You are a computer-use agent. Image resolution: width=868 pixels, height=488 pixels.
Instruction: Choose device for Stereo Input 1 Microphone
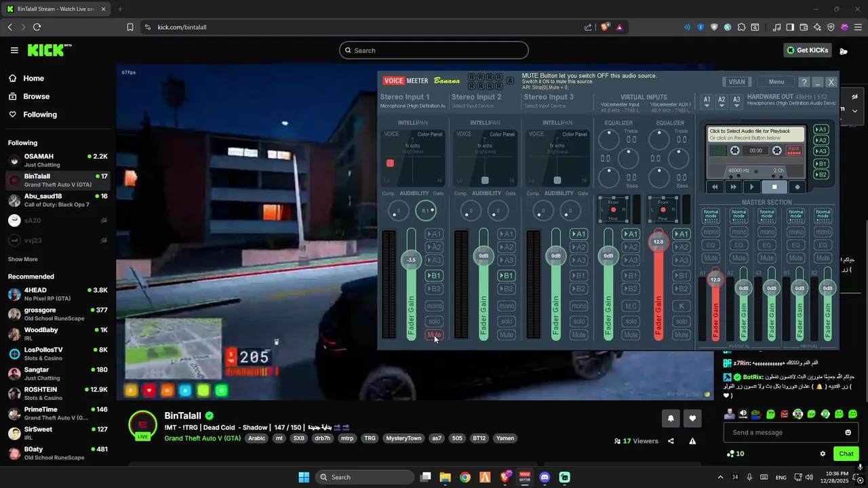pyautogui.click(x=412, y=106)
